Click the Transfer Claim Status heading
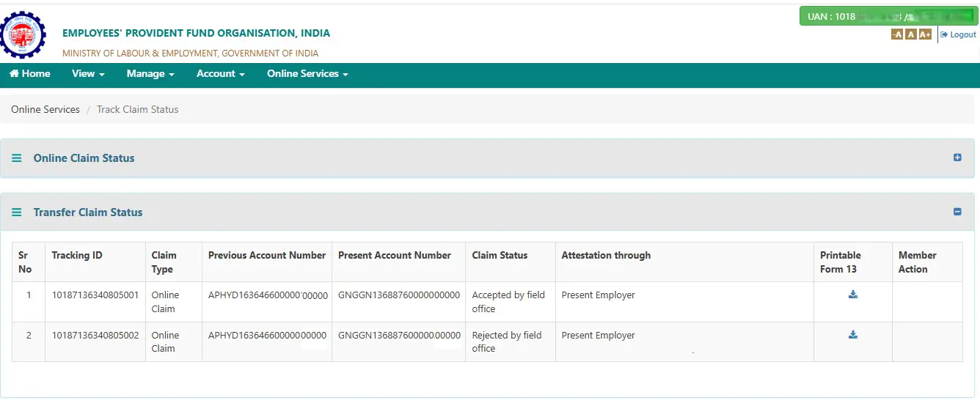 88,212
